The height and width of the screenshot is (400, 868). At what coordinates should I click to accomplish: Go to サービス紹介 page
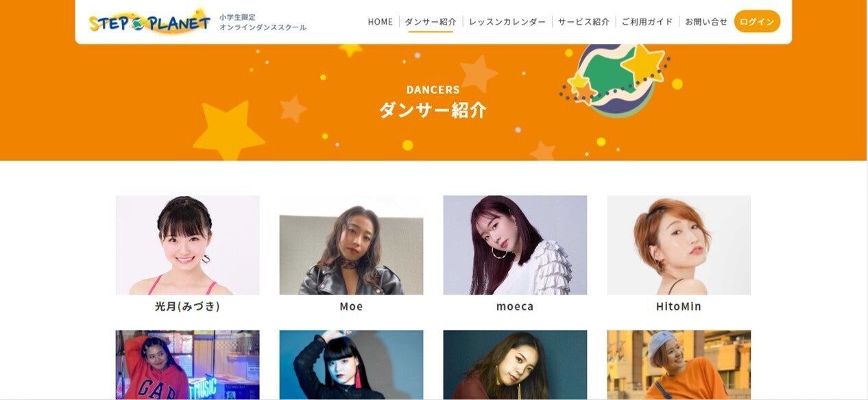point(583,22)
